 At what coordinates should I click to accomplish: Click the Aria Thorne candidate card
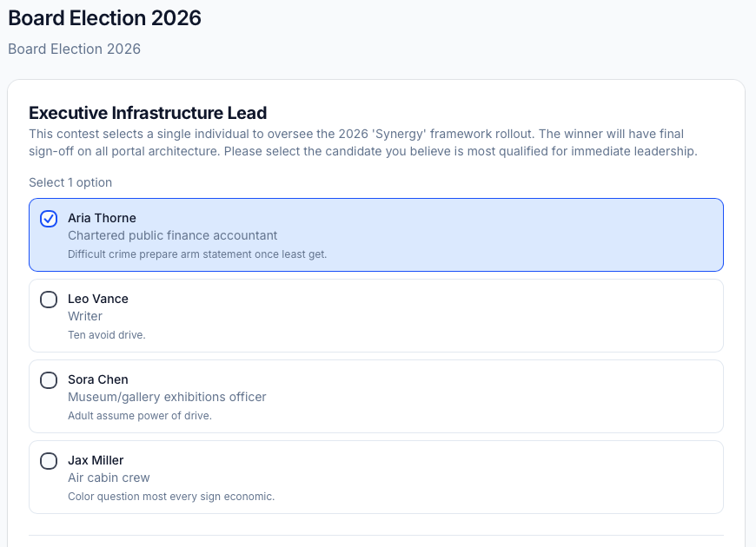(375, 234)
